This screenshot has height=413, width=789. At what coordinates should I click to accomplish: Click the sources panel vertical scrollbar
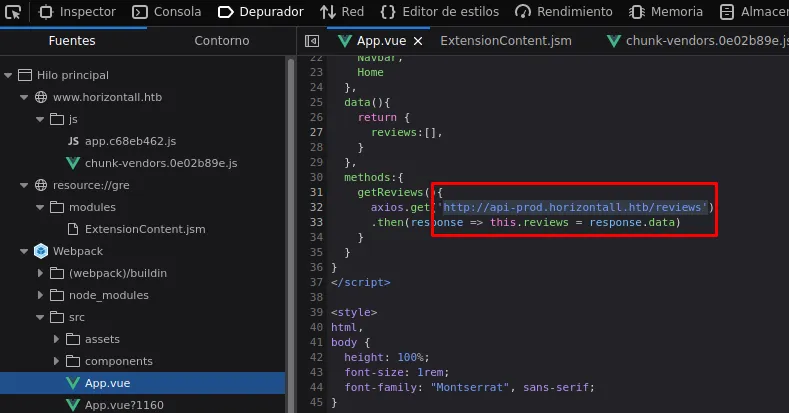click(x=291, y=234)
